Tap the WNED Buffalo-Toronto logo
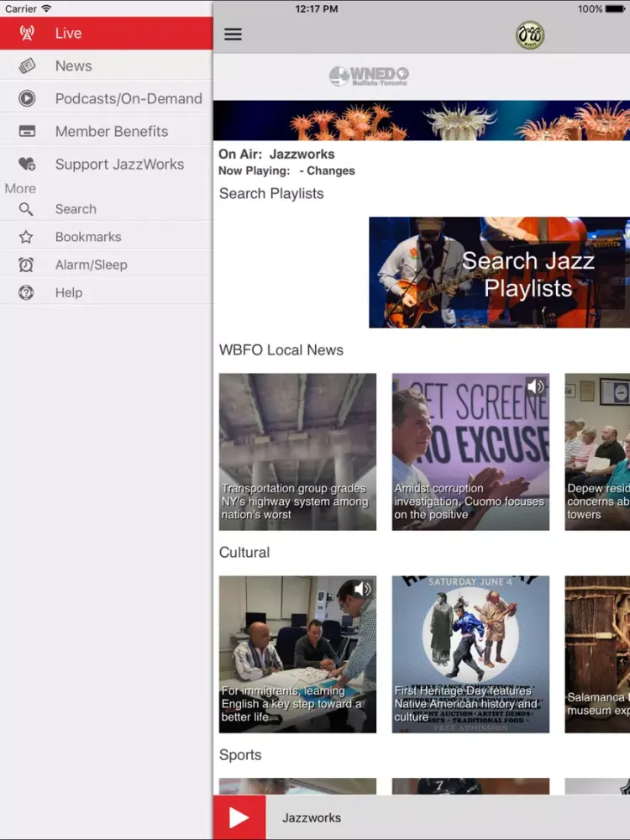630x840 pixels. 369,76
